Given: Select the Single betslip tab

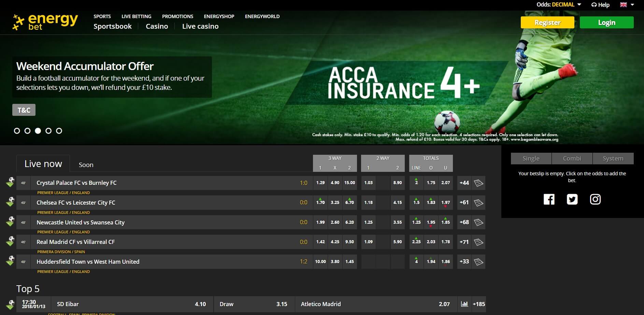Looking at the screenshot, I should 531,159.
